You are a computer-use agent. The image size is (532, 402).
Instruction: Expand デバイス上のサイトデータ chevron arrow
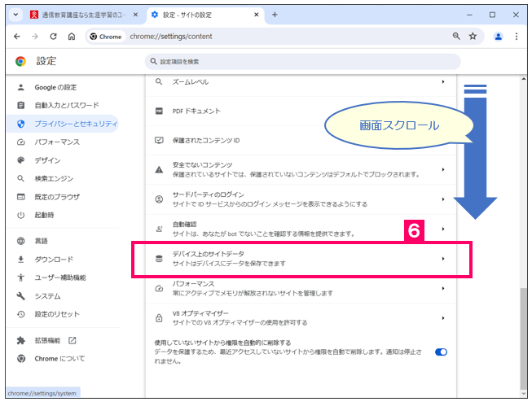[x=442, y=259]
